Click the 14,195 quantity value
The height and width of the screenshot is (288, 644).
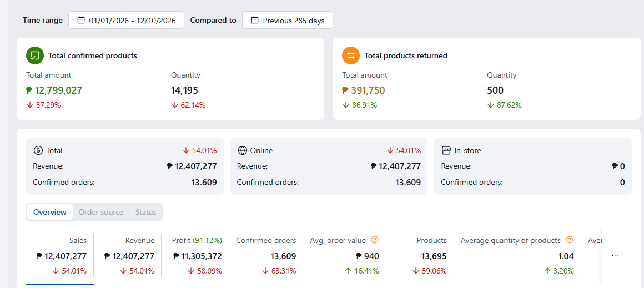click(184, 90)
